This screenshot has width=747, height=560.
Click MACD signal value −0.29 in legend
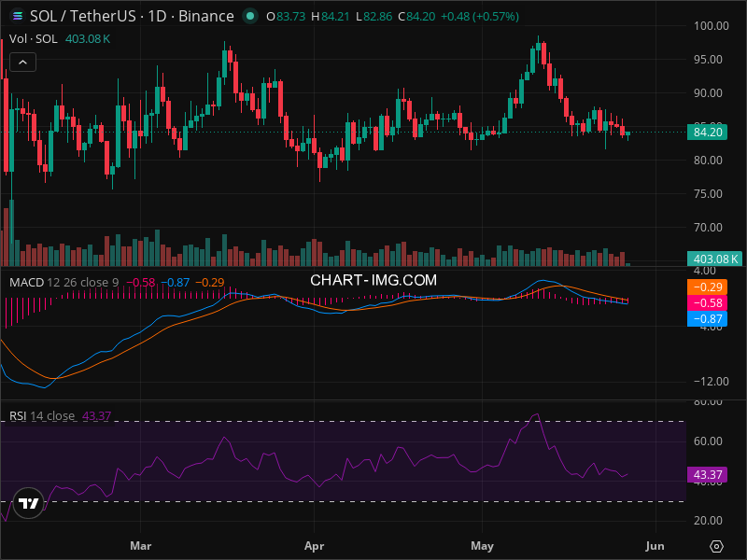[x=209, y=283]
